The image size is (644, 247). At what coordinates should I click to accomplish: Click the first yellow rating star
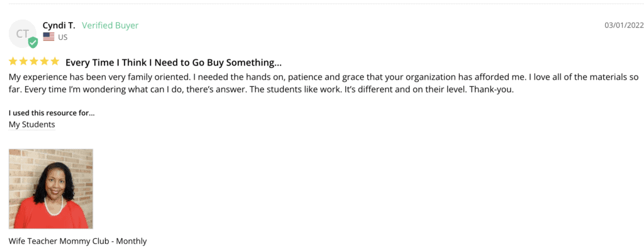13,62
